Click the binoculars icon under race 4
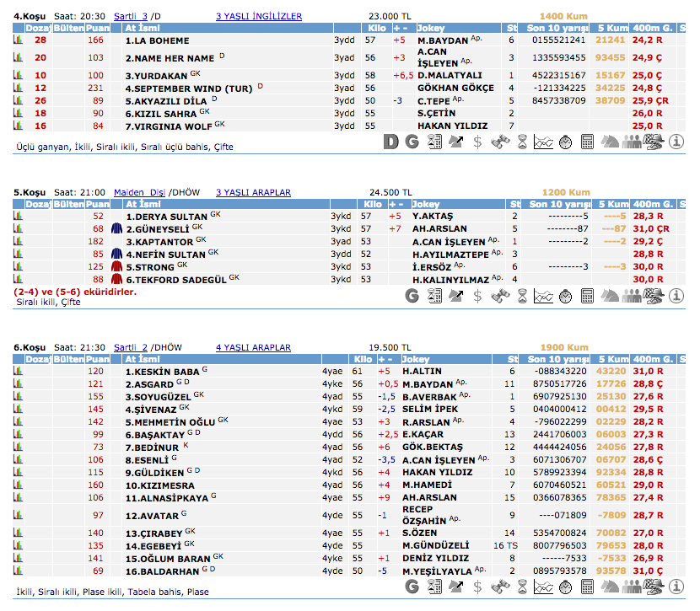Viewport: 700px width, 611px height. [500, 142]
